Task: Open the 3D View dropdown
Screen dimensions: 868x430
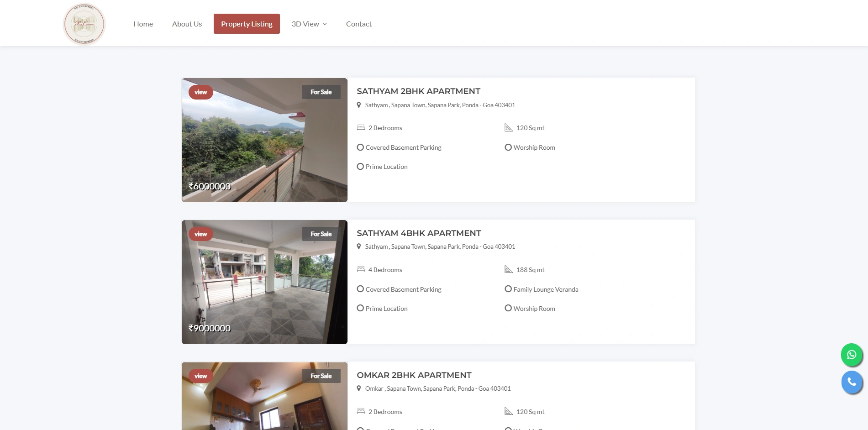Action: click(309, 24)
